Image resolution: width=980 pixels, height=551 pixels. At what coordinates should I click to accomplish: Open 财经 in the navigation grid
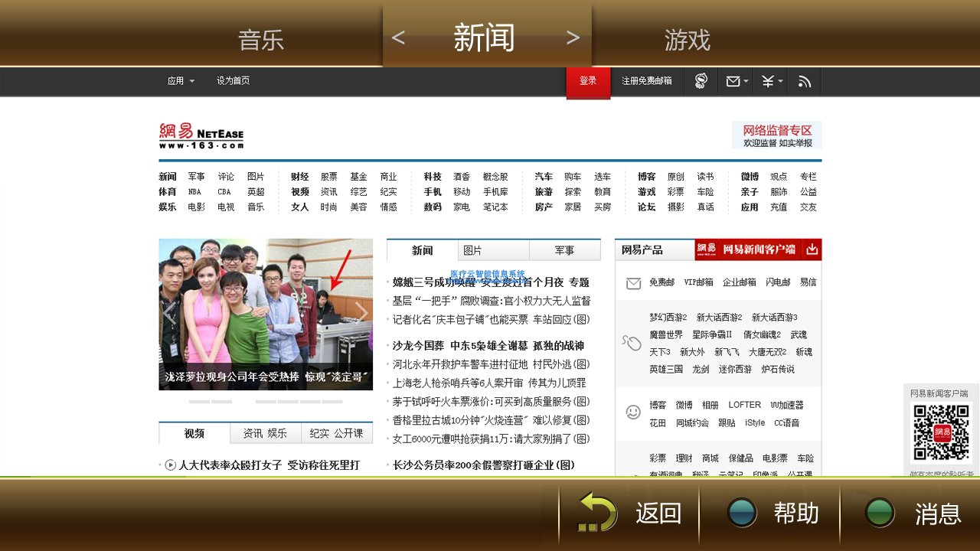coord(299,176)
